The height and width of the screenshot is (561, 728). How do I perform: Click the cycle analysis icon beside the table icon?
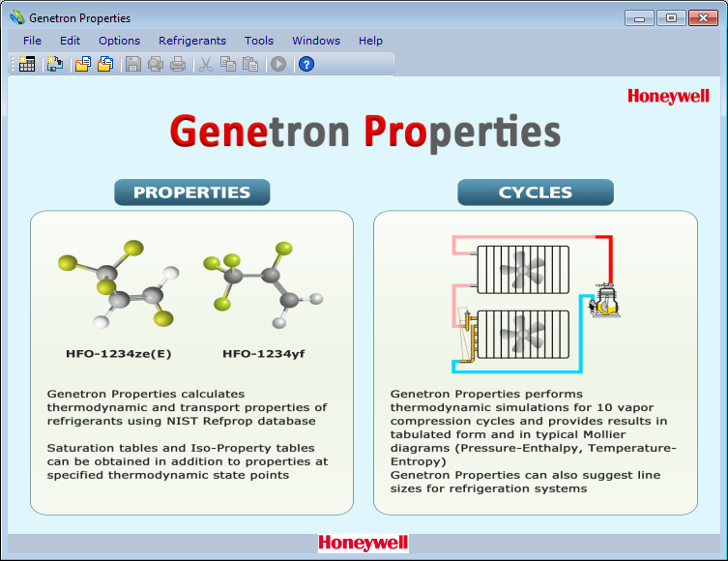tap(55, 65)
